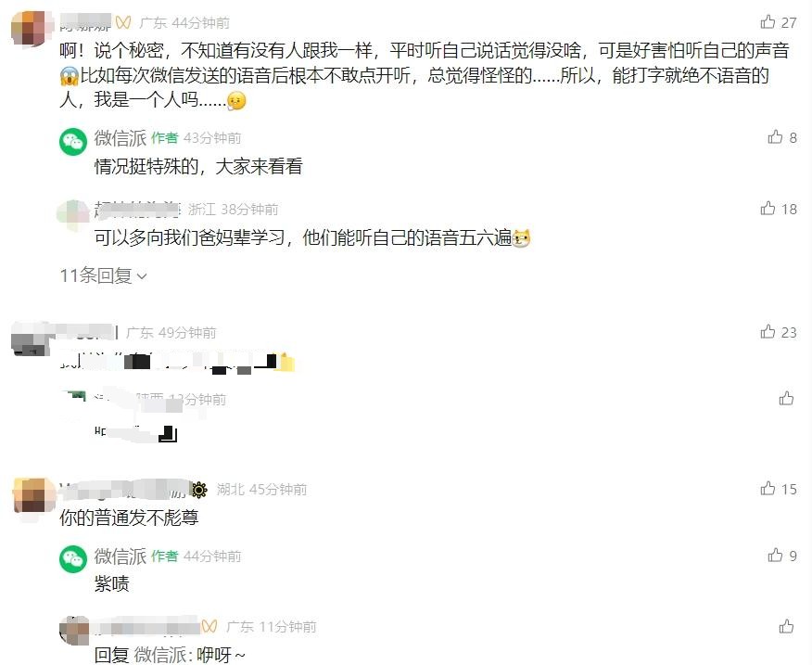The height and width of the screenshot is (665, 812).
Task: Click the comment text 你的普通发不彪尊
Action: (x=129, y=518)
